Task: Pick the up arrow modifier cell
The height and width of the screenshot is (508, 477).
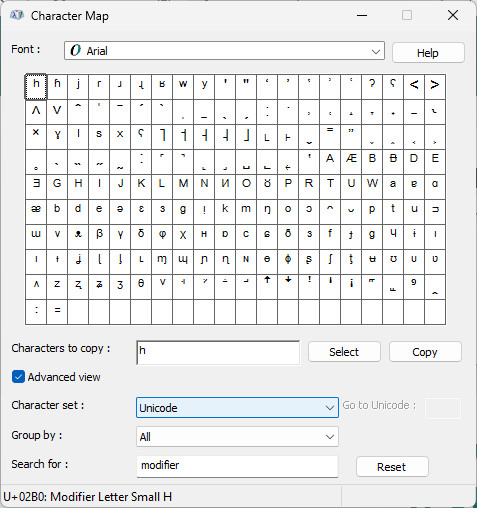Action: coord(267,287)
